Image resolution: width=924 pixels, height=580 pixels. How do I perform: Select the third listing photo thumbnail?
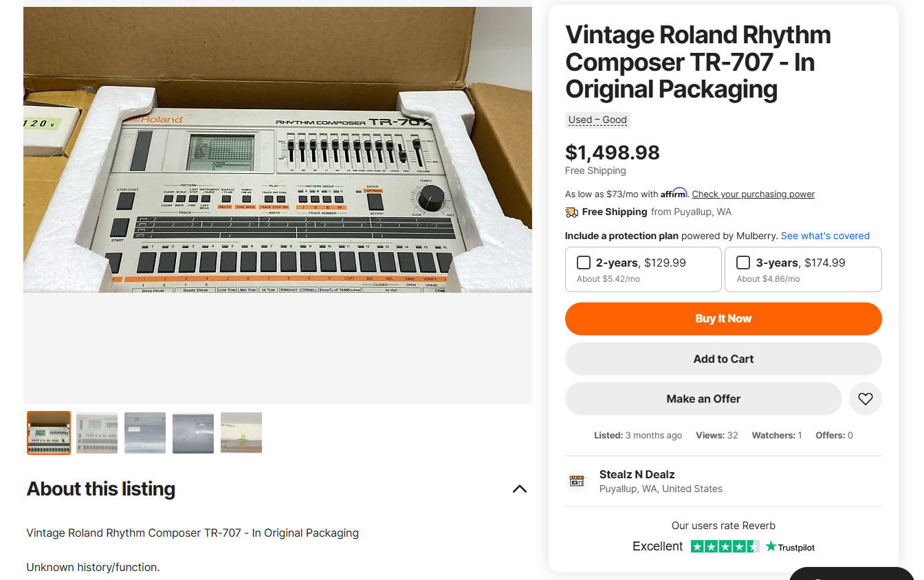coord(145,433)
